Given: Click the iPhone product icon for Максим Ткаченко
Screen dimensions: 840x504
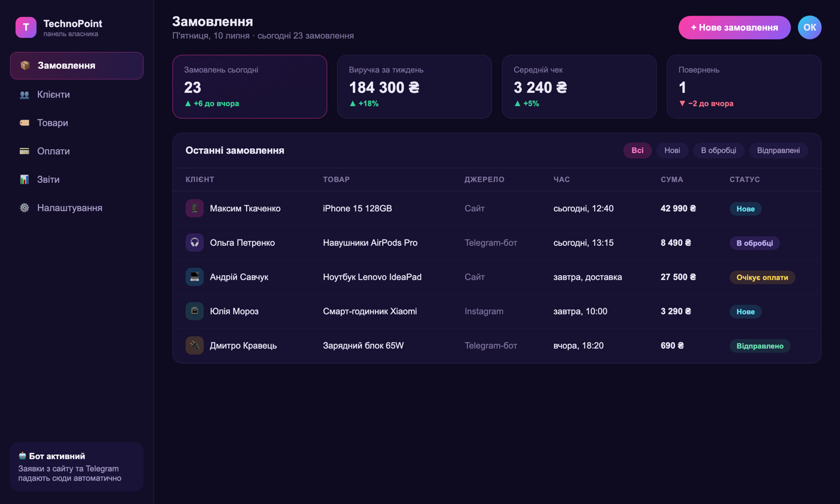Looking at the screenshot, I should [x=194, y=208].
